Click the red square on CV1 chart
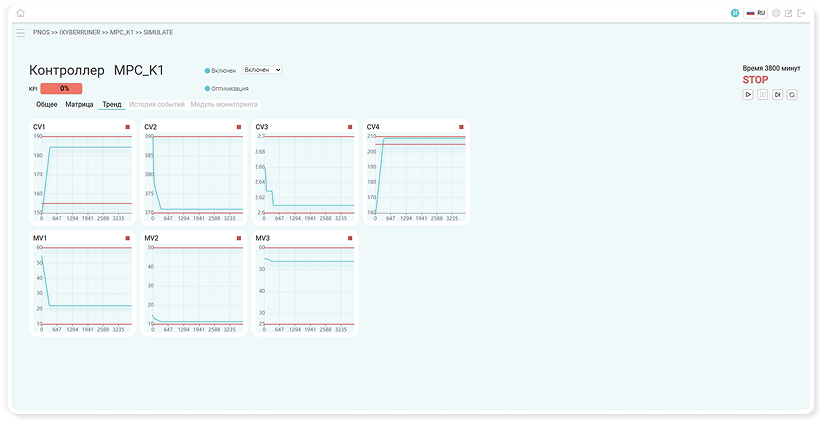This screenshot has height=422, width=822. (x=127, y=127)
